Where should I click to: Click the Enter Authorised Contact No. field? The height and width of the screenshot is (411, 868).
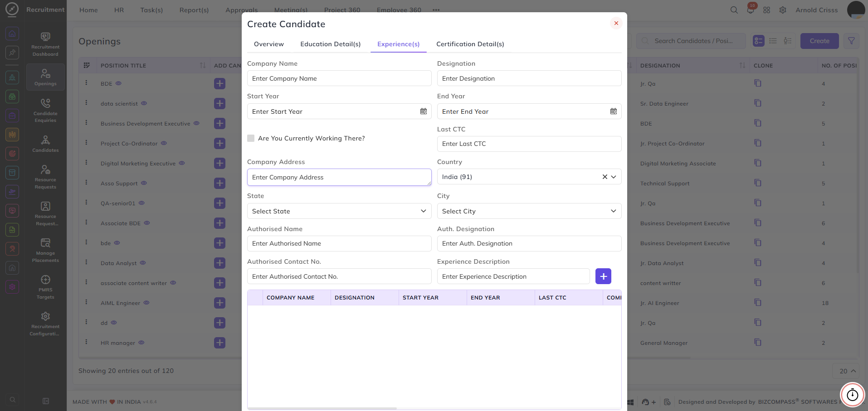(x=339, y=276)
